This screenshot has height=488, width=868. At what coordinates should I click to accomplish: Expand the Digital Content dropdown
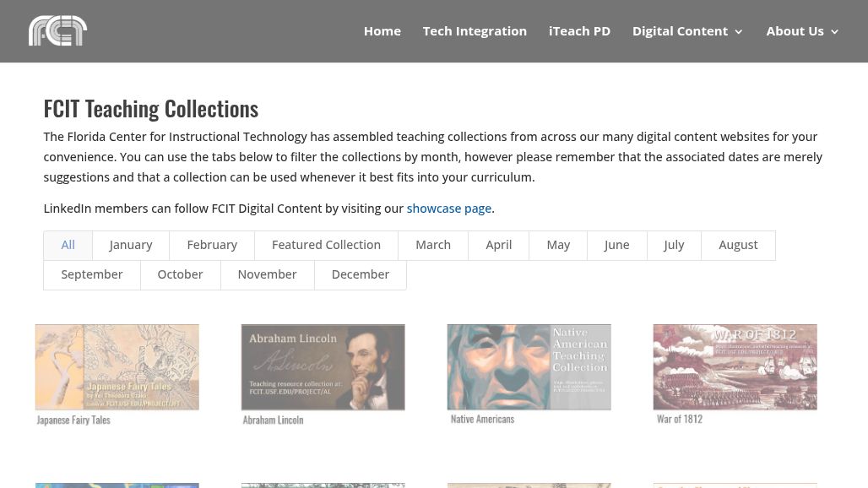(687, 31)
